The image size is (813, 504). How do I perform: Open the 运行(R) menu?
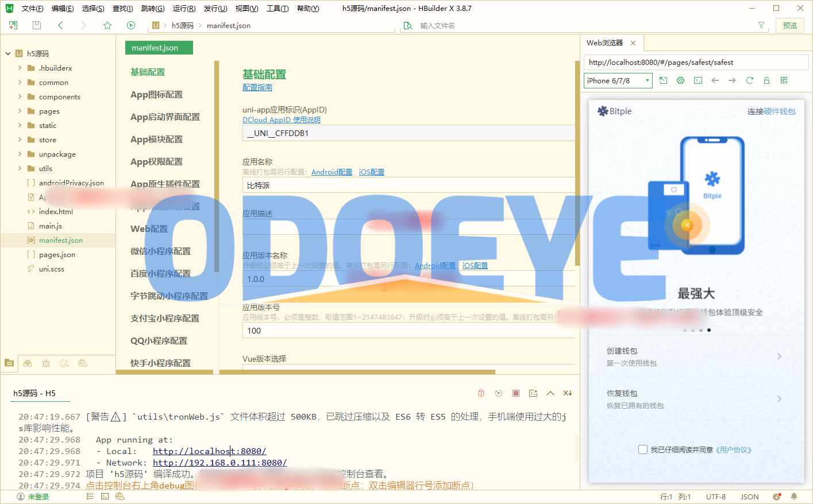[184, 8]
